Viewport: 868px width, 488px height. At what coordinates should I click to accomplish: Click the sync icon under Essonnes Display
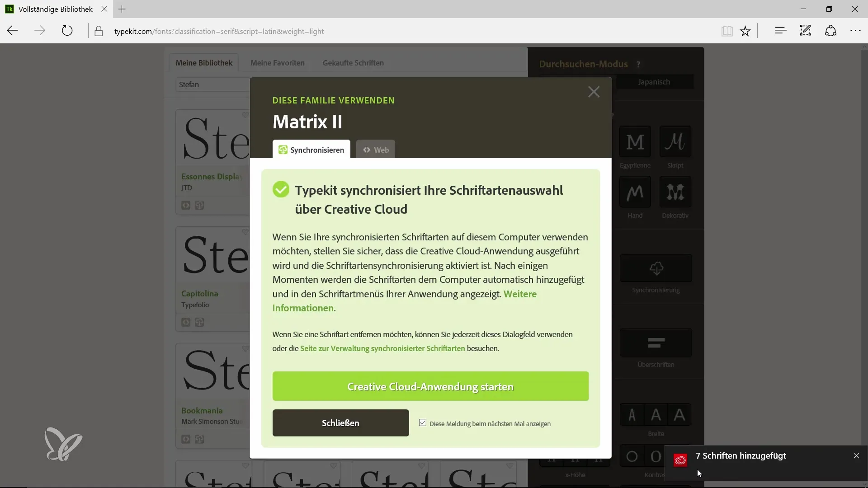pos(199,205)
